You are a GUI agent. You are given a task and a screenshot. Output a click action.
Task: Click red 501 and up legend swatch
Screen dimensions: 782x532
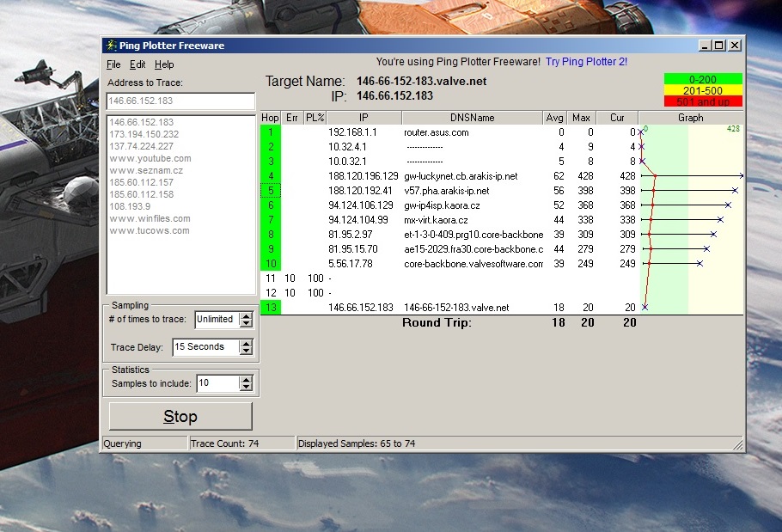point(702,101)
